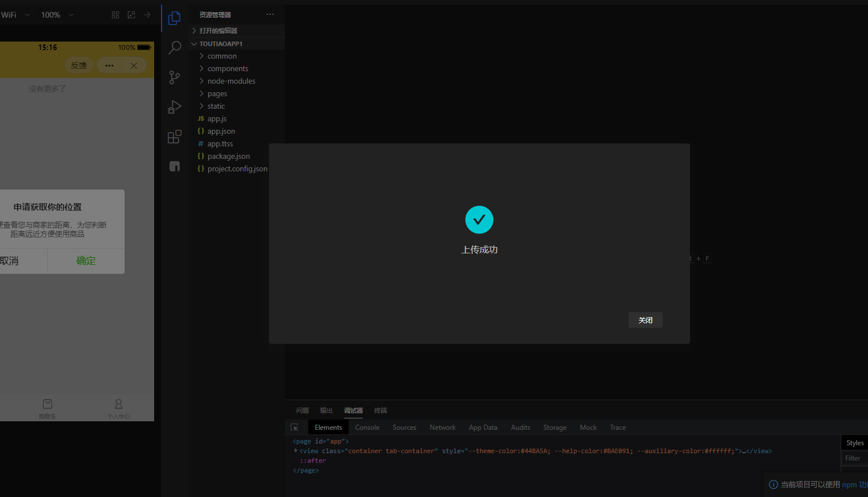The image size is (868, 497).
Task: Select the </page> closing tag line
Action: pyautogui.click(x=305, y=470)
